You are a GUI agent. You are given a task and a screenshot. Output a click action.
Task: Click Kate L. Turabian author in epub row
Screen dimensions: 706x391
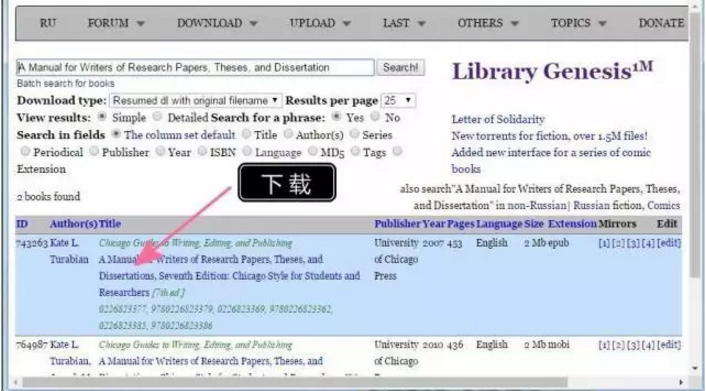(69, 251)
